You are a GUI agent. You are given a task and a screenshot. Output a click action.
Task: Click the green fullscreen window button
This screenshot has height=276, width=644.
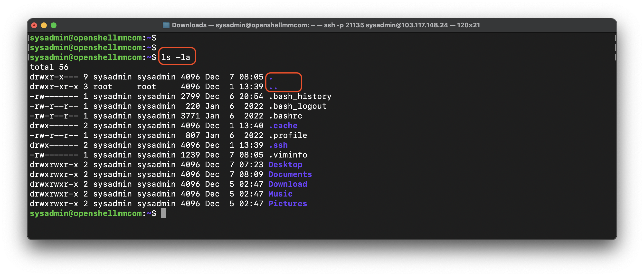coord(54,25)
